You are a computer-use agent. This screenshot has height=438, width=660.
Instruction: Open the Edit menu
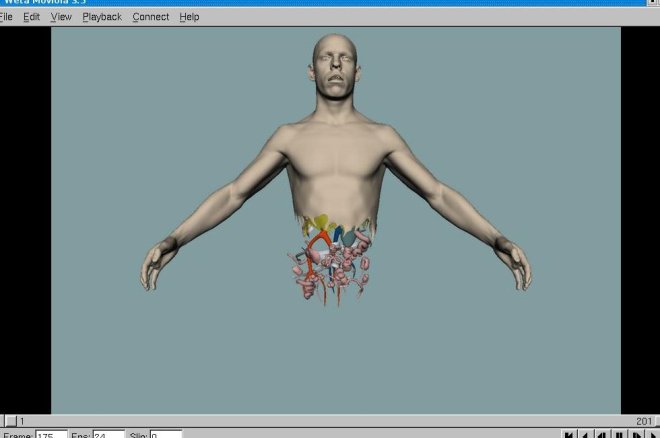click(32, 17)
